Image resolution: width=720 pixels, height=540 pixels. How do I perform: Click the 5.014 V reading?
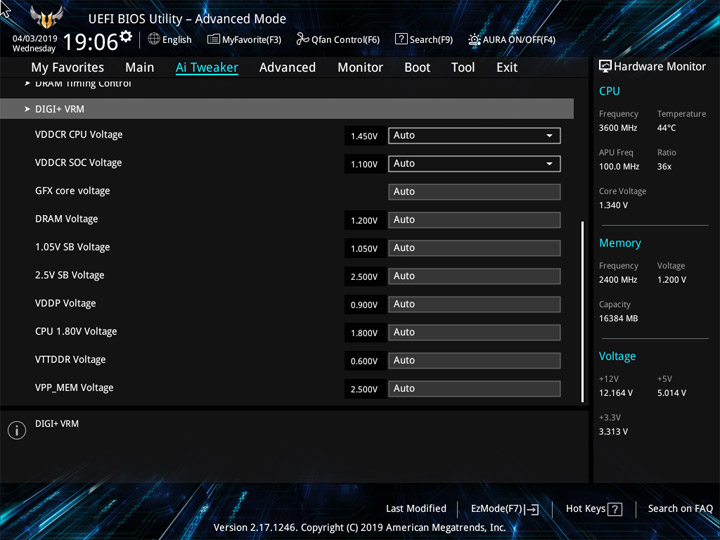point(671,393)
